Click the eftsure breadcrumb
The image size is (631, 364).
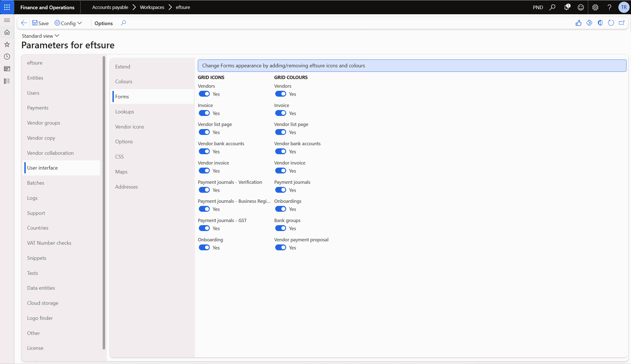pyautogui.click(x=183, y=7)
